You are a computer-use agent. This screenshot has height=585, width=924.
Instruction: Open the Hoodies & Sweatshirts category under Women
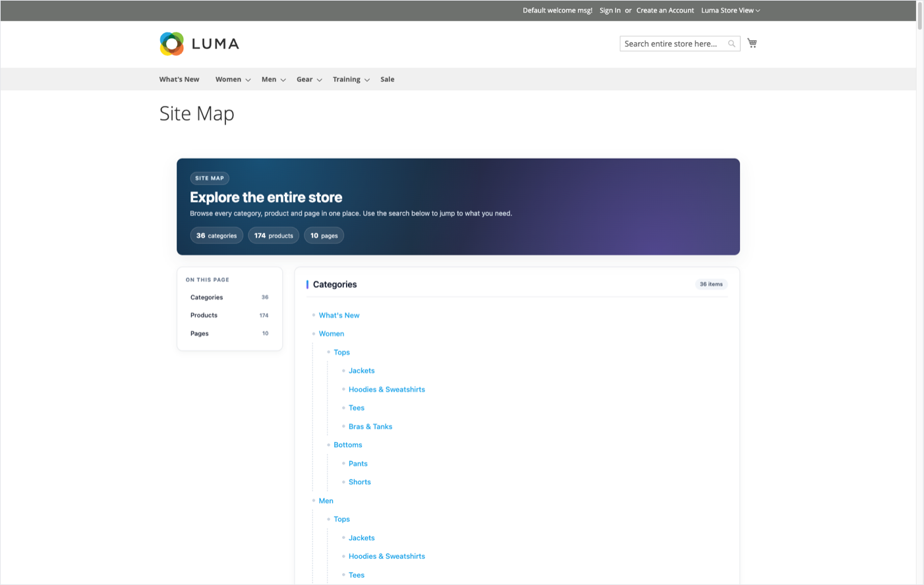[x=387, y=389]
